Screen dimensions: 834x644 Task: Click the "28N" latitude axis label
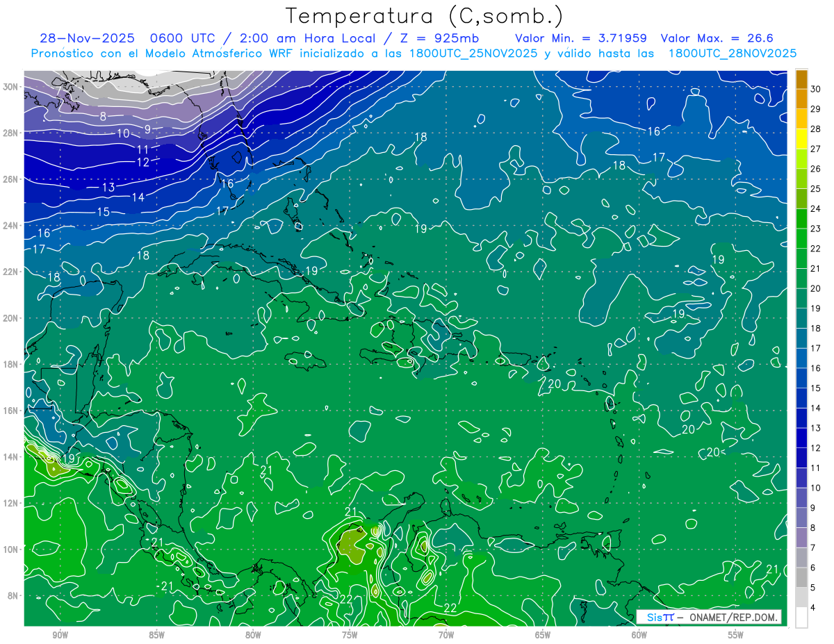11,133
